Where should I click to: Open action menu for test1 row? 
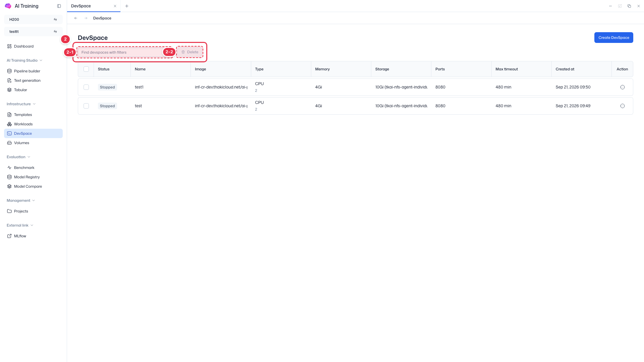(x=623, y=87)
